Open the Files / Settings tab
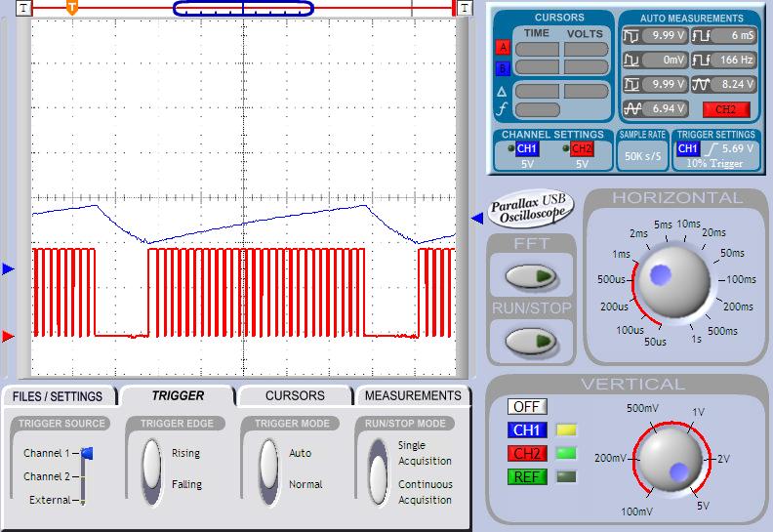This screenshot has height=532, width=773. [x=60, y=396]
